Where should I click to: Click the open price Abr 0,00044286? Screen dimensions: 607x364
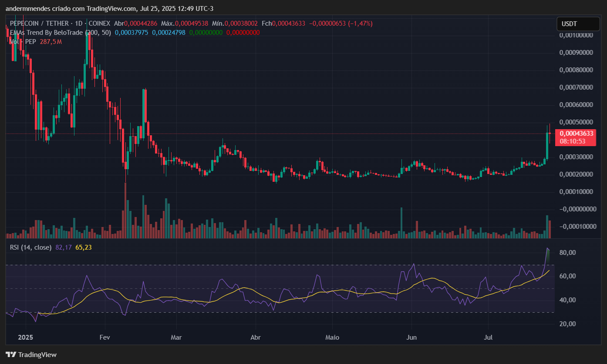[x=135, y=23]
